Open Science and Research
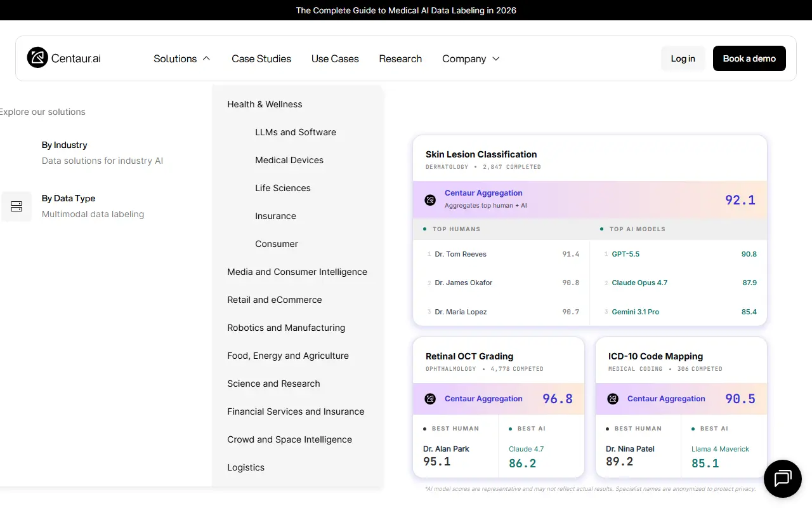Screen dimensions: 812x508 click(273, 384)
